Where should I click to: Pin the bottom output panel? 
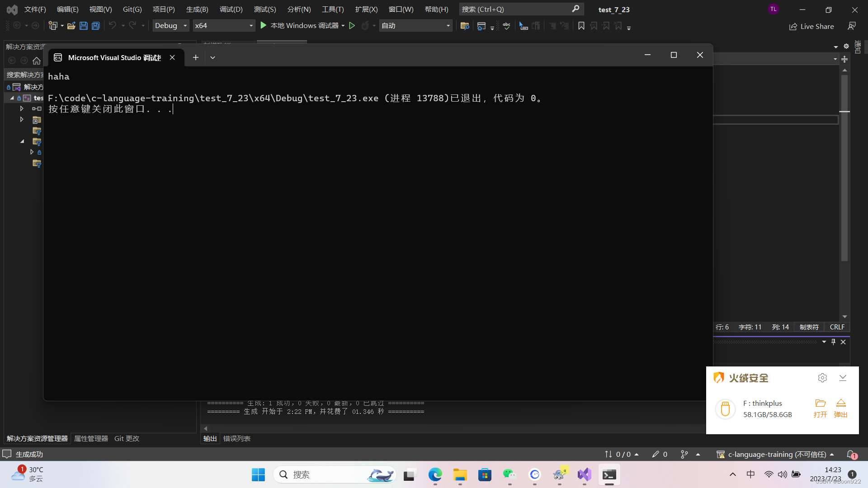point(833,342)
